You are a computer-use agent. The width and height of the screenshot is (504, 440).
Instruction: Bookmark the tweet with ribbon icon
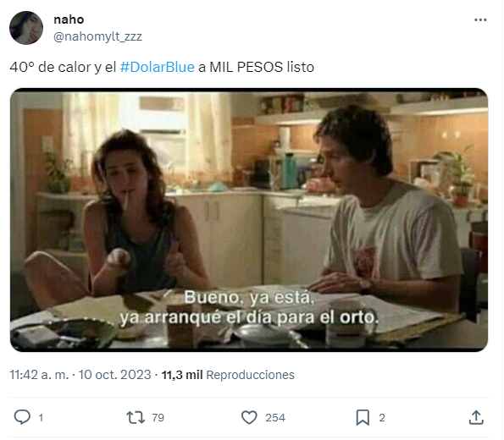[x=363, y=417]
